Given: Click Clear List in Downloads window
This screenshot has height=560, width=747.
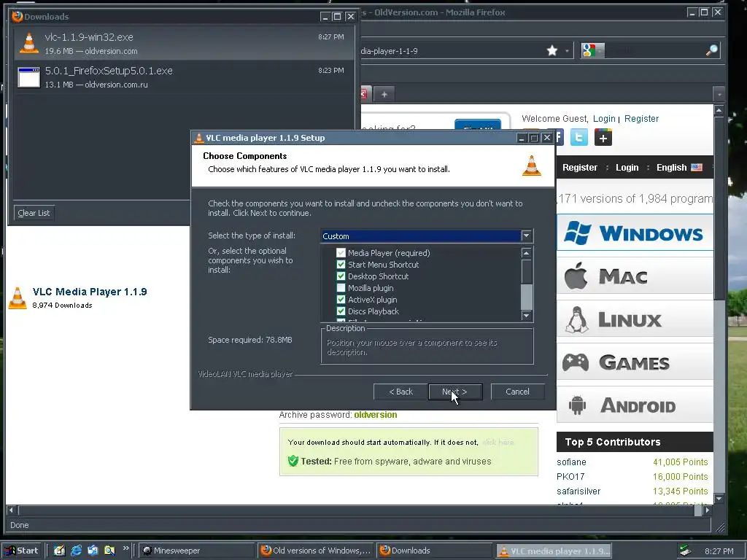Looking at the screenshot, I should point(34,213).
